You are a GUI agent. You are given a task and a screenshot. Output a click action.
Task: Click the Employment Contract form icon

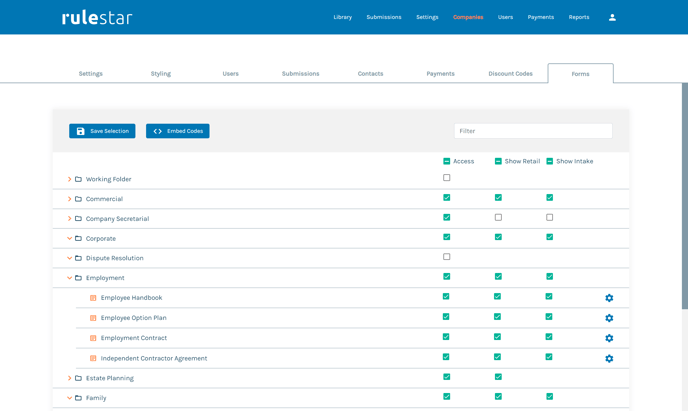[93, 338]
